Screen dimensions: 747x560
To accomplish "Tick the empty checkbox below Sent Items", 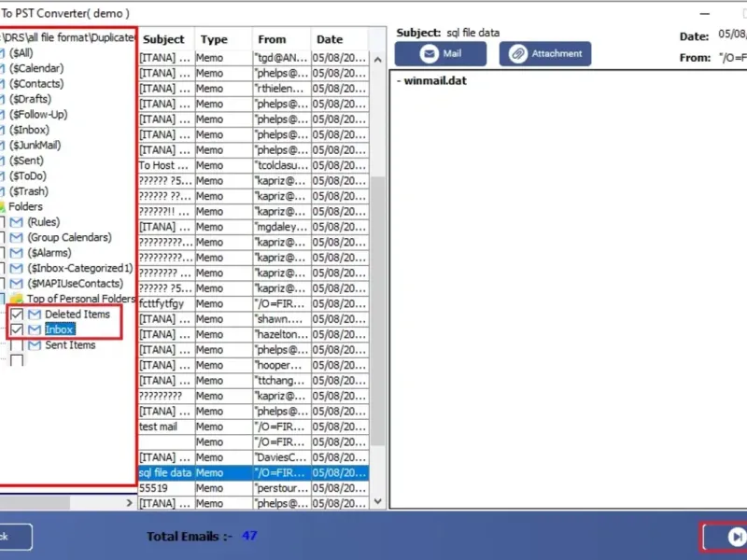I will click(x=17, y=360).
